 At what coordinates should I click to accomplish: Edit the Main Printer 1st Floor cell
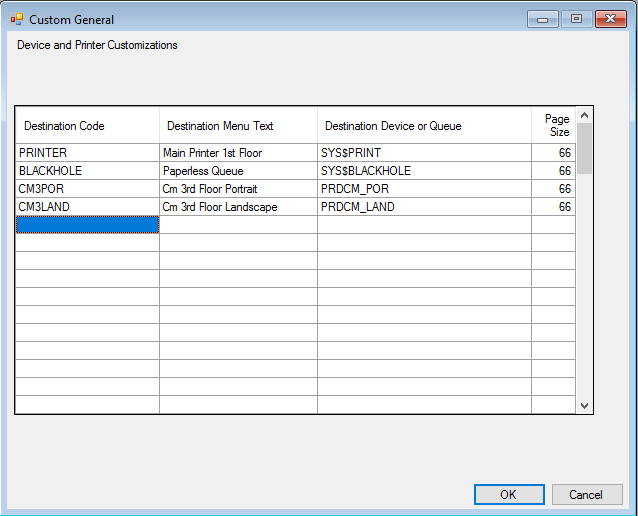238,153
